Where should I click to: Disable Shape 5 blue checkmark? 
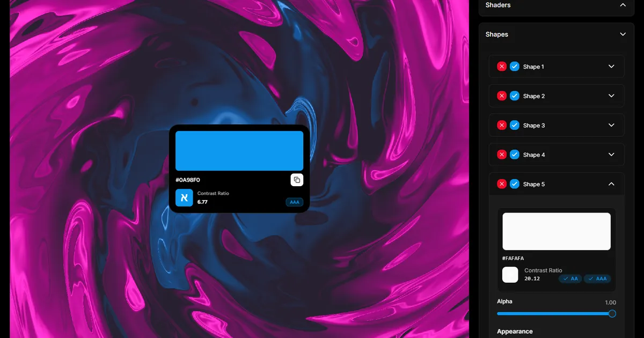point(515,184)
